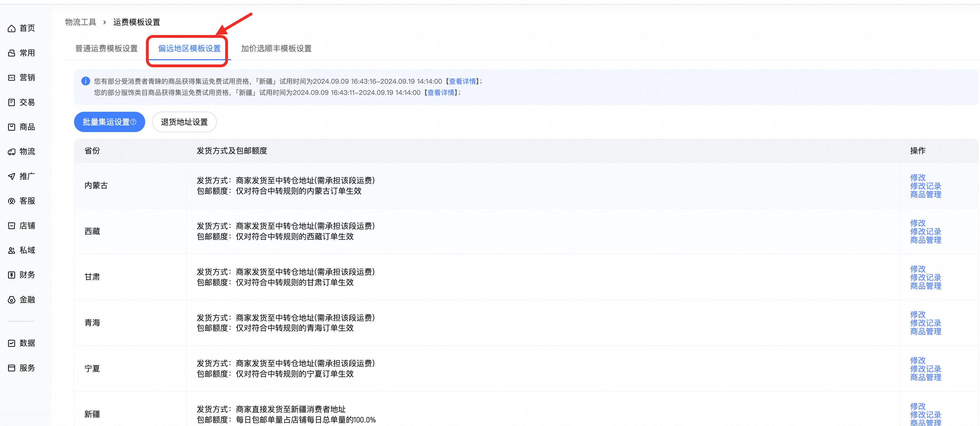Open 商品管理 for 青海 row
Screen dimensions: 980x426
pyautogui.click(x=926, y=331)
